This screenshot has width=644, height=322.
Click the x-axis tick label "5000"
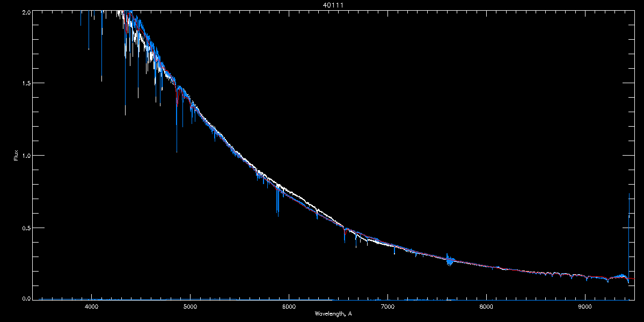point(190,306)
